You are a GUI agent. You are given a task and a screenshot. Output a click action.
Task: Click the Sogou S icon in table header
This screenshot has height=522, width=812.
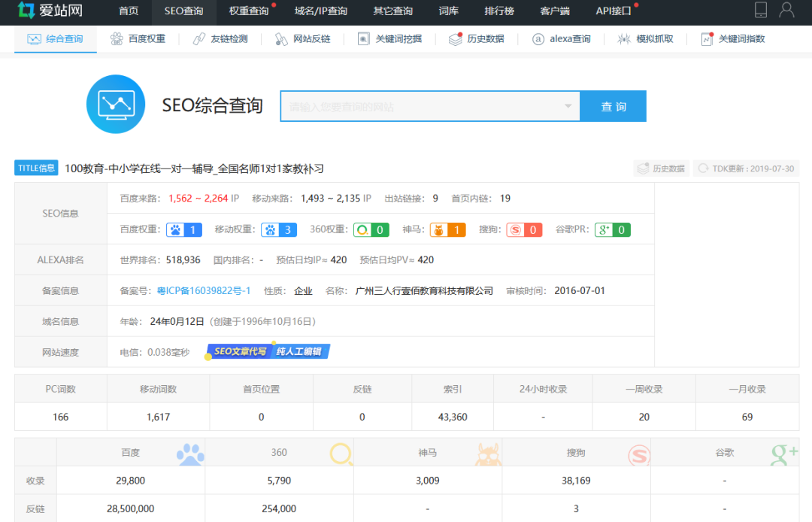click(x=639, y=455)
